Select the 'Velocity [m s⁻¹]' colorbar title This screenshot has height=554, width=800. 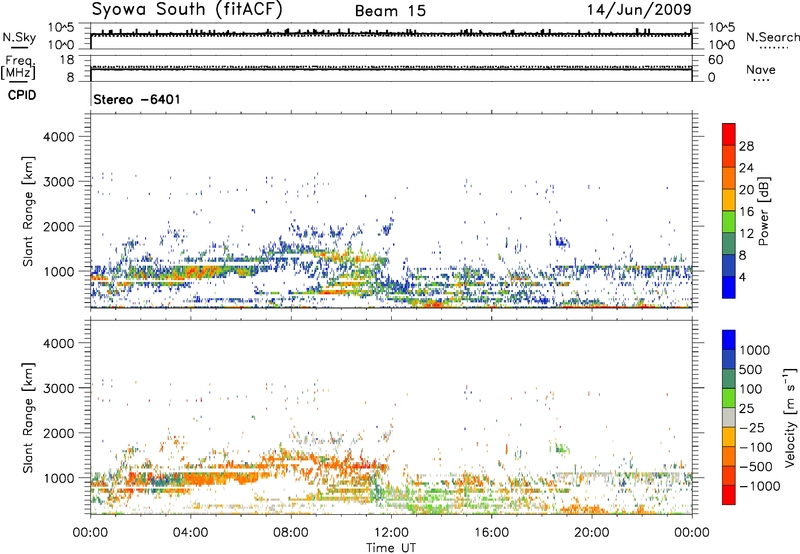click(x=790, y=417)
